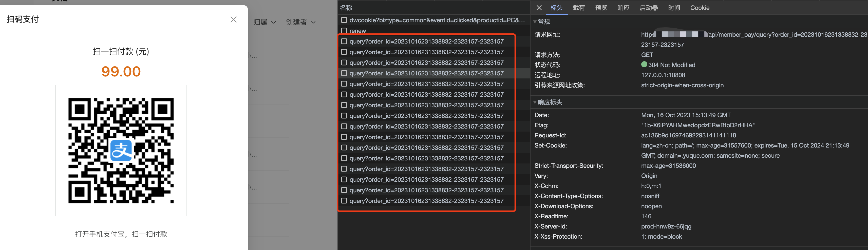
Task: Click the file icon beside renew request
Action: 344,31
